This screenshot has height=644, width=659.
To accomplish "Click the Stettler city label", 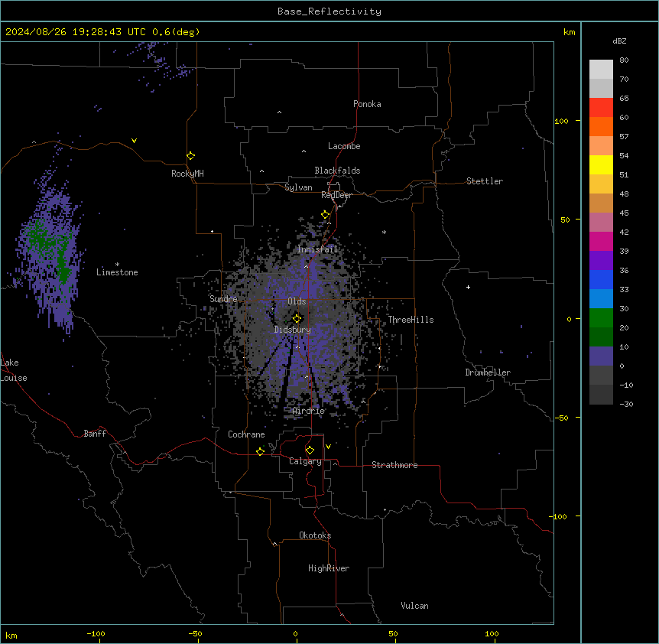I will click(x=485, y=181).
